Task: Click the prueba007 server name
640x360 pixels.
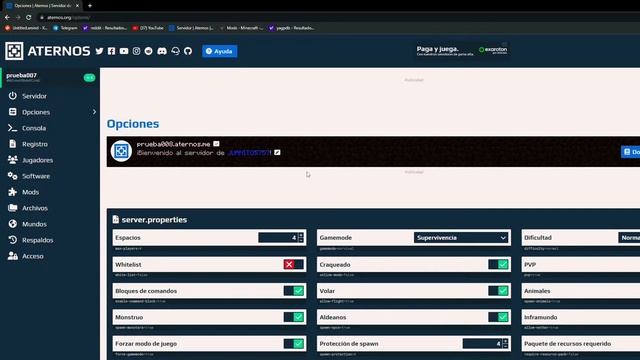Action: (21, 75)
